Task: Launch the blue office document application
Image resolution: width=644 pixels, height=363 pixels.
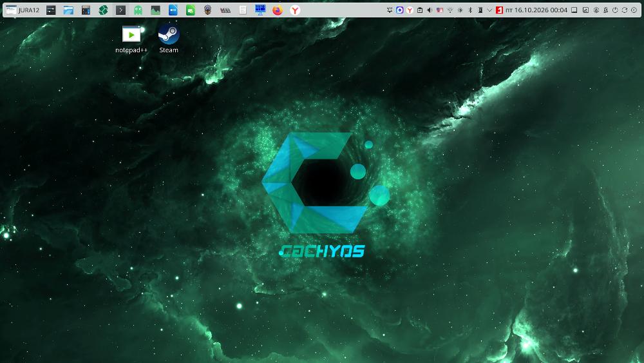Action: [173, 10]
